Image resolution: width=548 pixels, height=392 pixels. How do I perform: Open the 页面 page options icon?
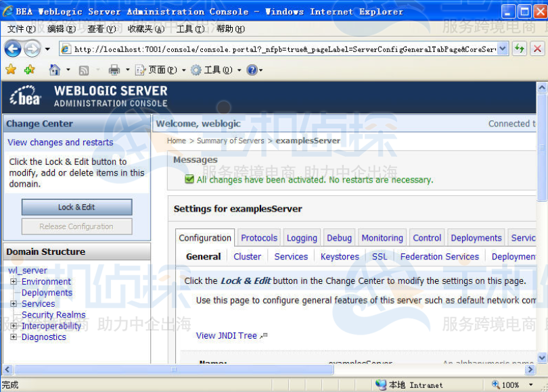140,70
